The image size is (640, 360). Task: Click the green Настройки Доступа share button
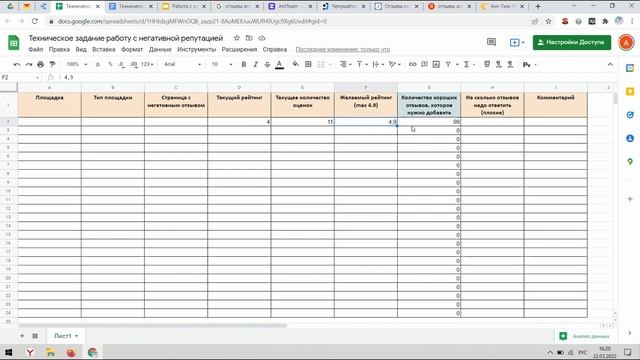point(572,42)
